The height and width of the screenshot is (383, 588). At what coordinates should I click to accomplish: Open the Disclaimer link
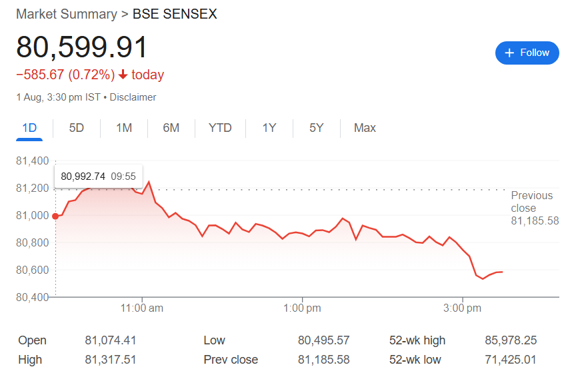pos(133,97)
